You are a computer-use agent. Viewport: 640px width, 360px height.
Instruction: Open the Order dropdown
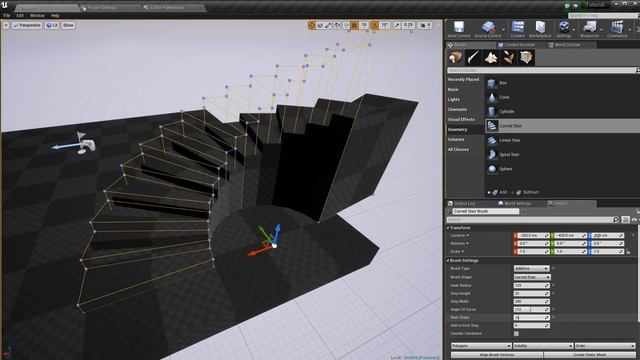605,346
